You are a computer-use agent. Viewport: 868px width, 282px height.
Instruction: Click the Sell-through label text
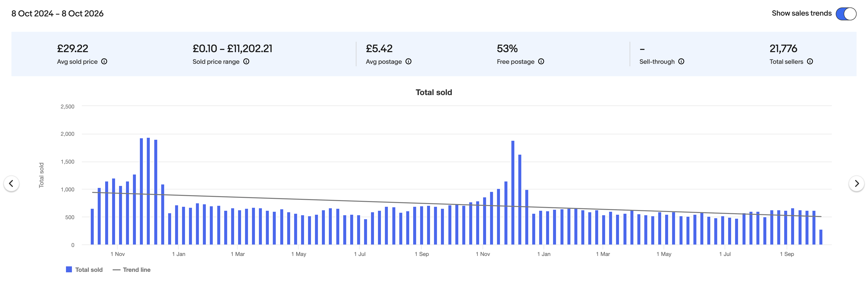(657, 62)
